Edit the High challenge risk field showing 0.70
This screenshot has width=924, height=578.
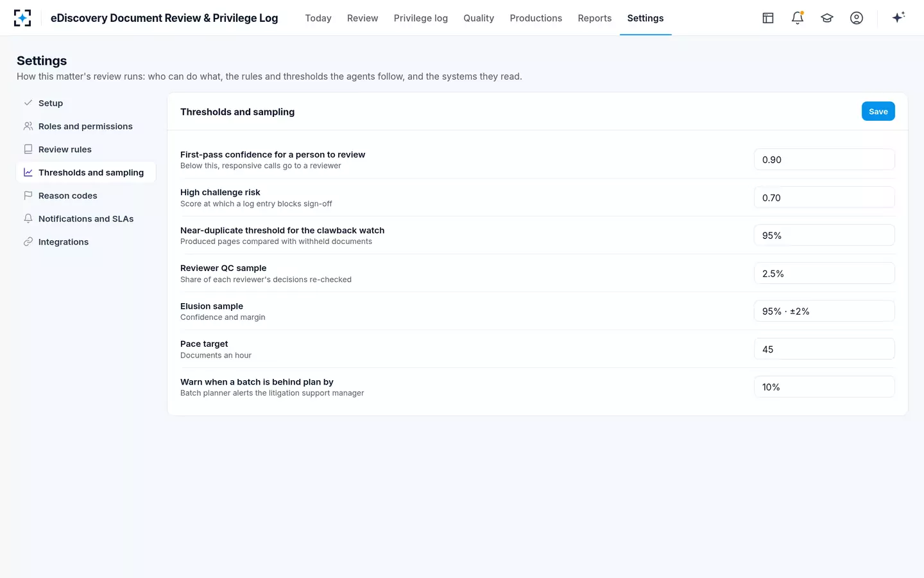pos(824,197)
